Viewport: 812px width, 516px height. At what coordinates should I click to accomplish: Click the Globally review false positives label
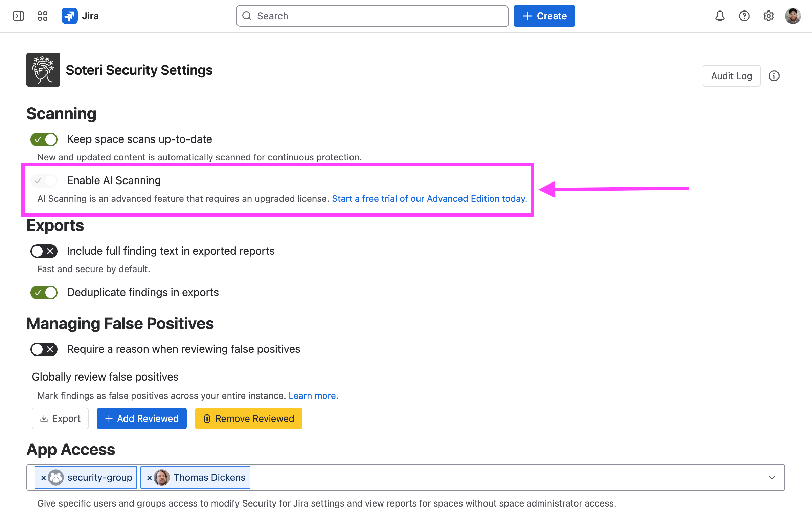(105, 377)
